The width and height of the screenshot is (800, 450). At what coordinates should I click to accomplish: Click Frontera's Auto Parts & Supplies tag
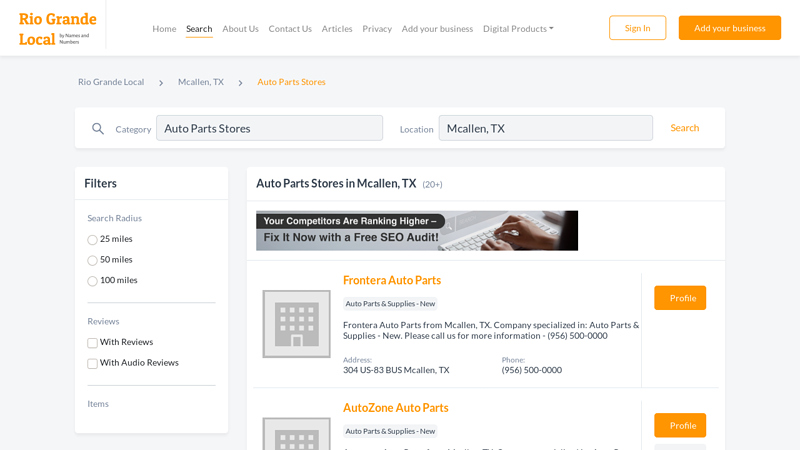pyautogui.click(x=390, y=304)
